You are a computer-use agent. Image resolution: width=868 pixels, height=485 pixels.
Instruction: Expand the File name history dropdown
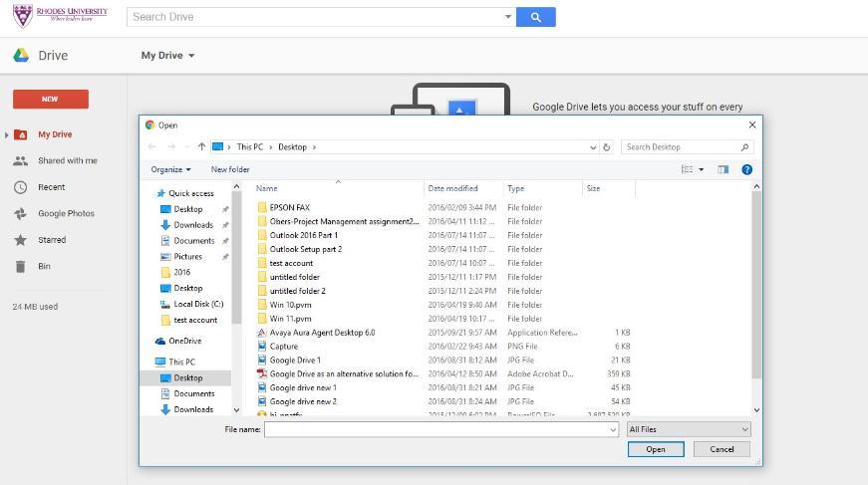point(613,429)
